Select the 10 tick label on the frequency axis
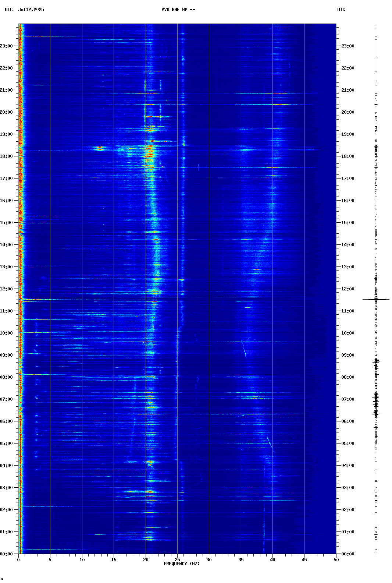 pos(82,560)
